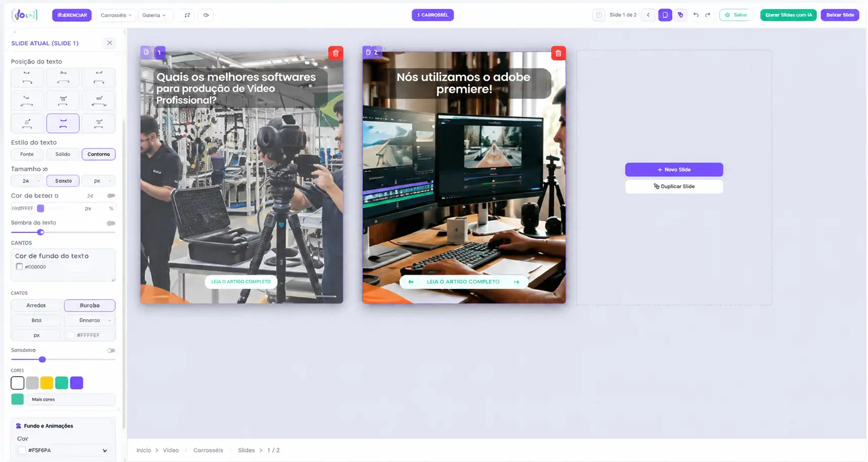Image resolution: width=868 pixels, height=462 pixels.
Task: Click the slider handle under Sombra in Cantos
Action: [x=42, y=360]
